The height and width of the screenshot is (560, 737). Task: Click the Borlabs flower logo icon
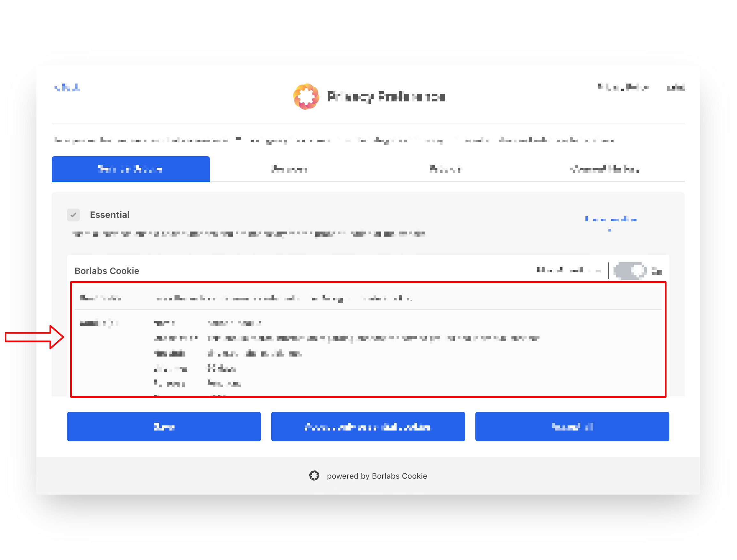point(306,97)
